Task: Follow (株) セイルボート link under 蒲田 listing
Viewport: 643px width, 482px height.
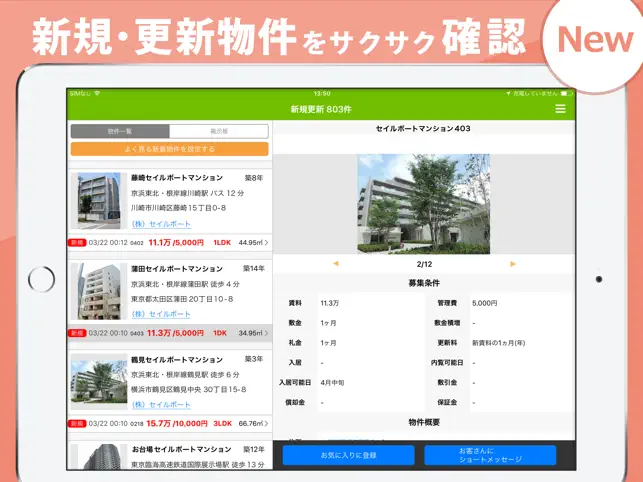Action: click(x=161, y=314)
